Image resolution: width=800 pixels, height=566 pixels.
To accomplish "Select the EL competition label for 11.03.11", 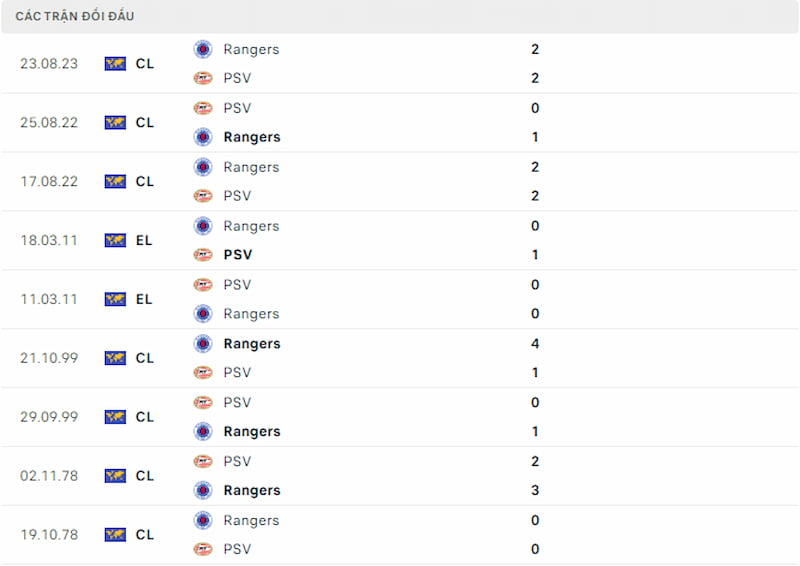I will 144,299.
